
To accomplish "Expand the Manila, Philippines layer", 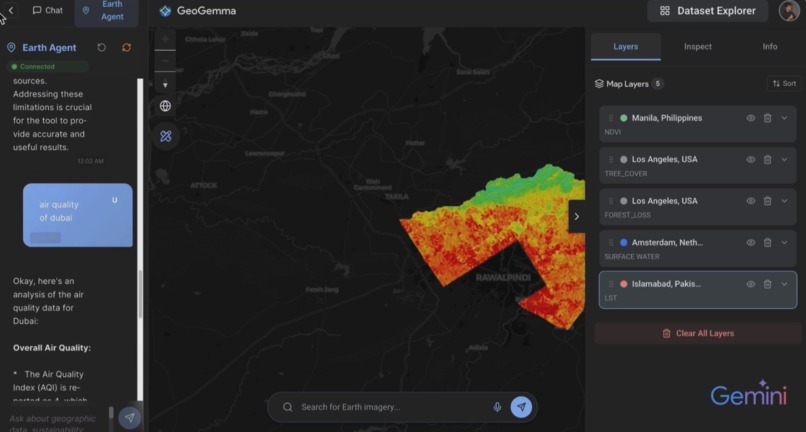I will tap(784, 118).
